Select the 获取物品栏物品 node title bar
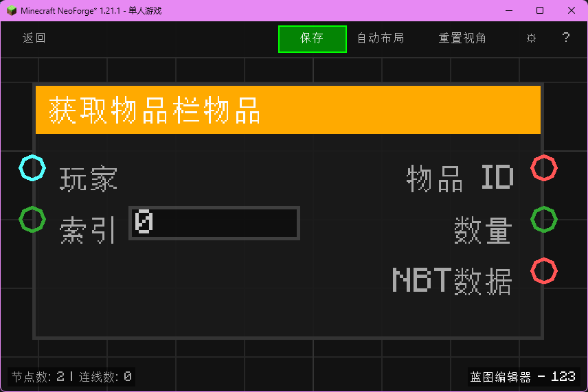The height and width of the screenshot is (392, 588). (x=288, y=110)
